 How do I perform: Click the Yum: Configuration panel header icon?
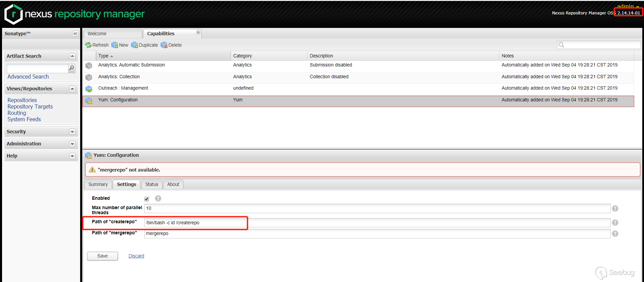89,155
